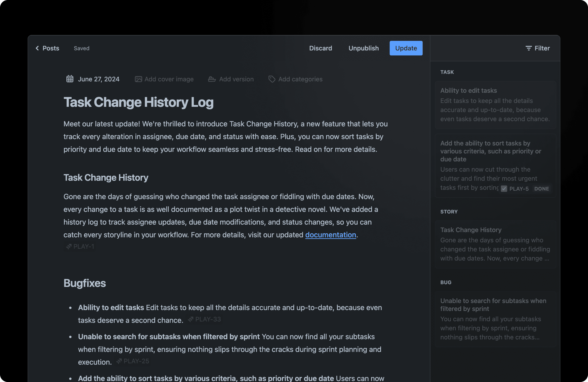Viewport: 588px width, 382px height.
Task: Click the DONE status badge
Action: 542,188
